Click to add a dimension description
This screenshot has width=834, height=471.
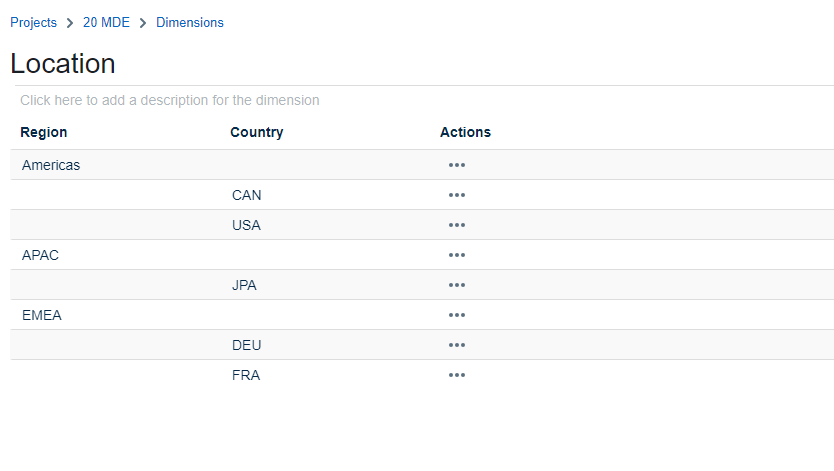coord(170,100)
